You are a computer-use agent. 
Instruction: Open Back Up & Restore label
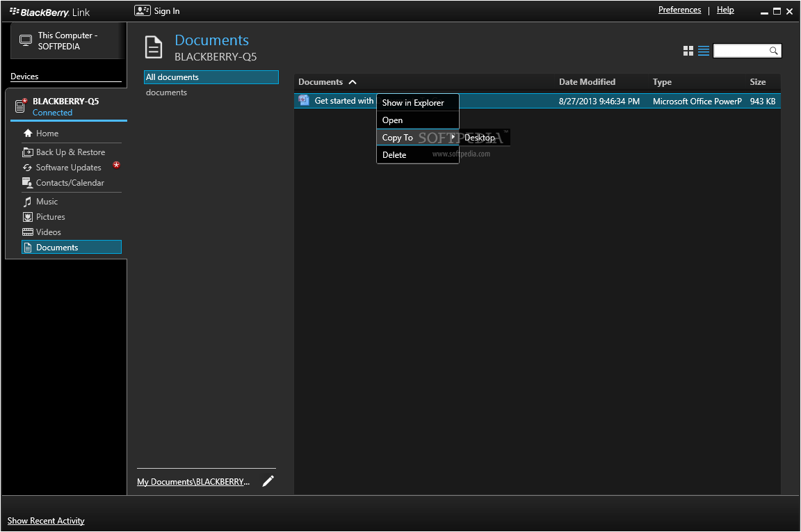click(x=70, y=152)
